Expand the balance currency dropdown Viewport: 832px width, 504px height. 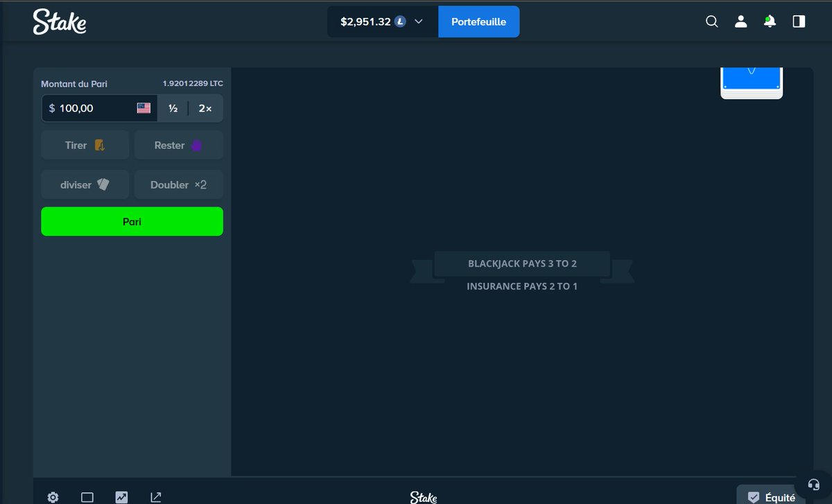pyautogui.click(x=418, y=21)
